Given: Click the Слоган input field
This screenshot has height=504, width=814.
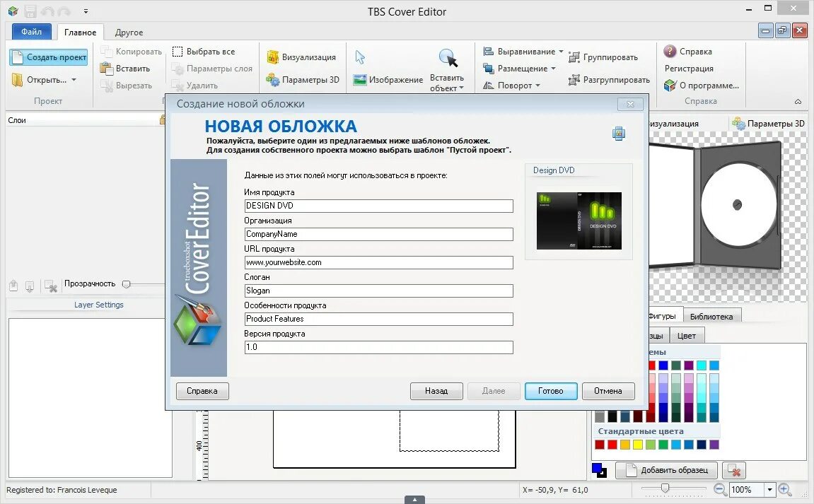Looking at the screenshot, I should pos(378,291).
